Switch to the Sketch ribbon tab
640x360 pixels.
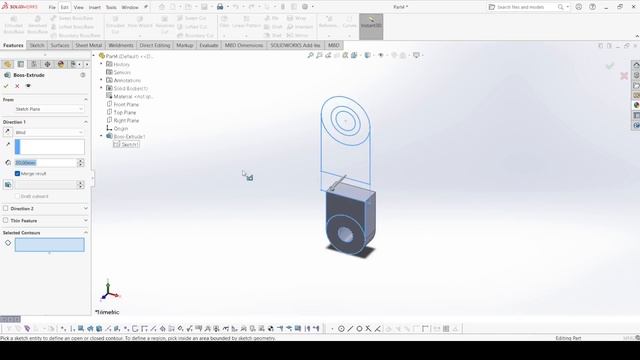coord(37,45)
